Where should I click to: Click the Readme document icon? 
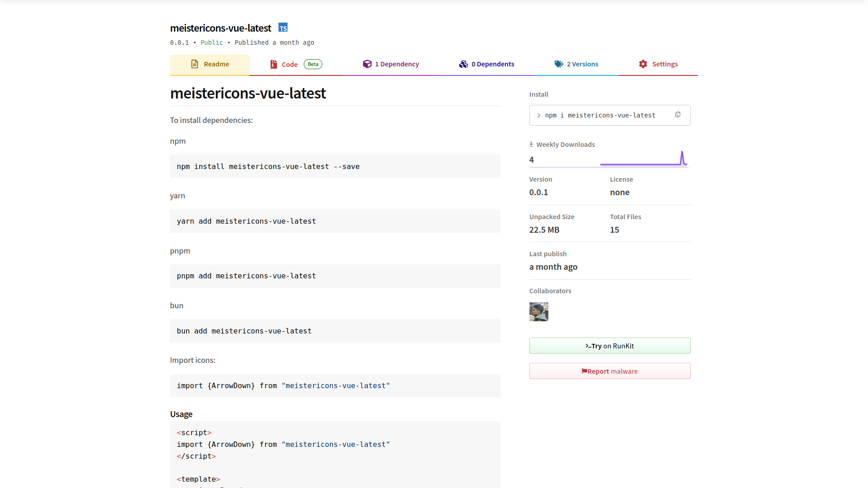pyautogui.click(x=195, y=64)
